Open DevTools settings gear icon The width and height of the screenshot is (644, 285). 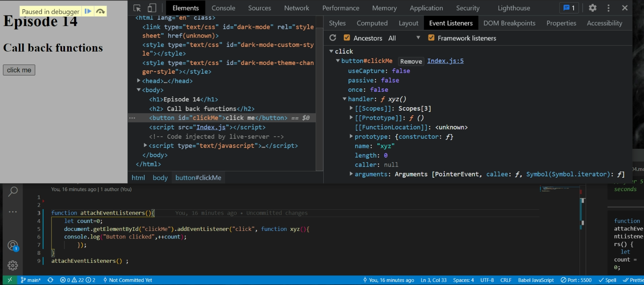pyautogui.click(x=592, y=8)
